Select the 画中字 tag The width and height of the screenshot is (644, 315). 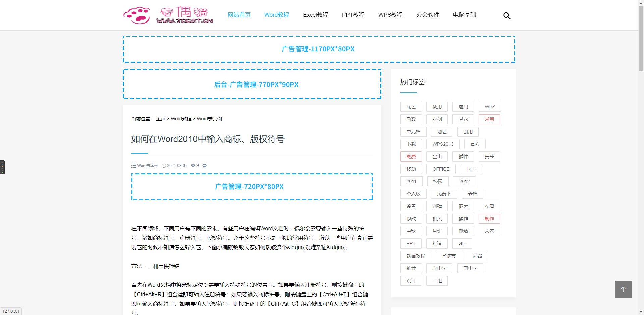point(470,268)
